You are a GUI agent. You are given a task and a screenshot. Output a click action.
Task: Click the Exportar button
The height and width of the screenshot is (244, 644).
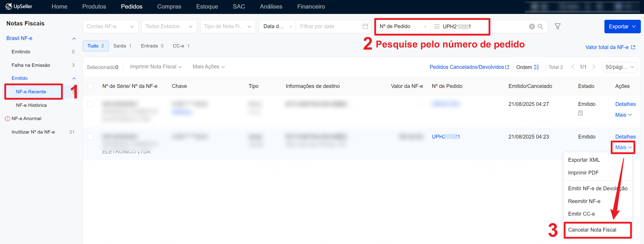tap(622, 27)
